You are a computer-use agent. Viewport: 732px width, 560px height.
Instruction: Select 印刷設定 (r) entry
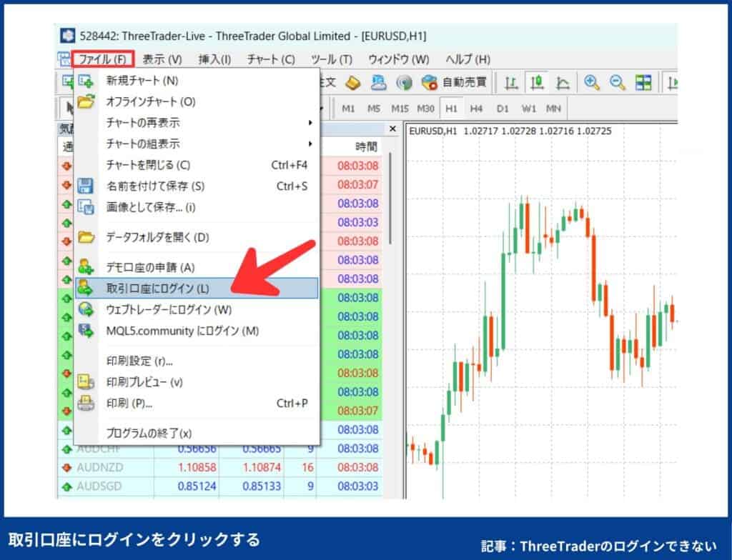pos(197,361)
